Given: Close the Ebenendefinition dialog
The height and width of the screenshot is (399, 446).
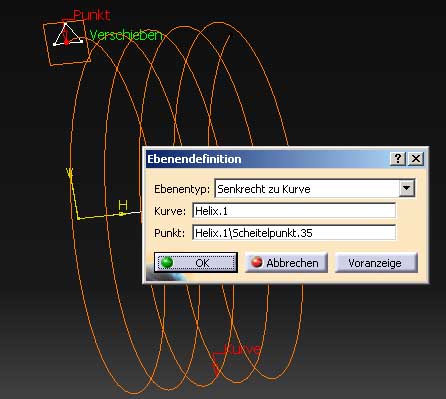Looking at the screenshot, I should (416, 159).
